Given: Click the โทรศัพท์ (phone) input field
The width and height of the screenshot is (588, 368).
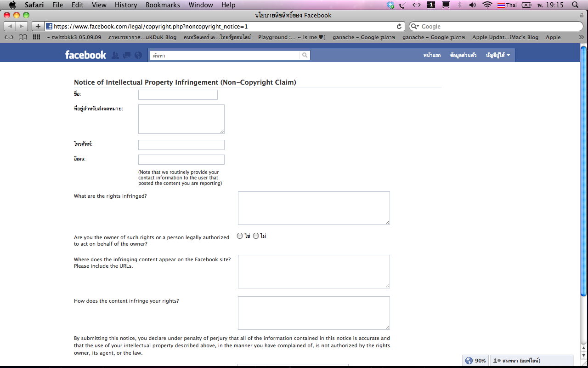Looking at the screenshot, I should point(181,145).
